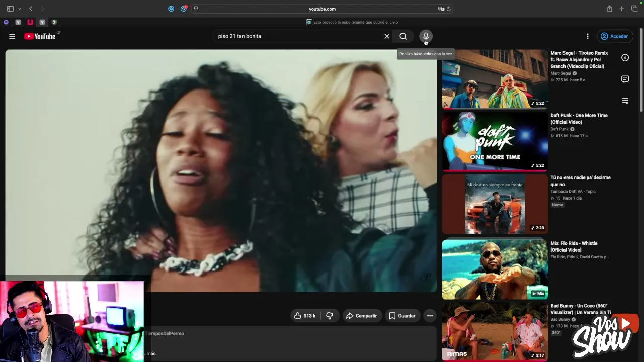Open the comments panel icon
This screenshot has height=362, width=644.
(x=625, y=79)
